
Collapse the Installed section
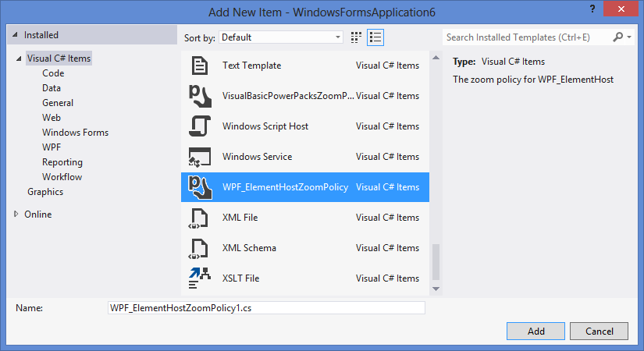point(15,36)
